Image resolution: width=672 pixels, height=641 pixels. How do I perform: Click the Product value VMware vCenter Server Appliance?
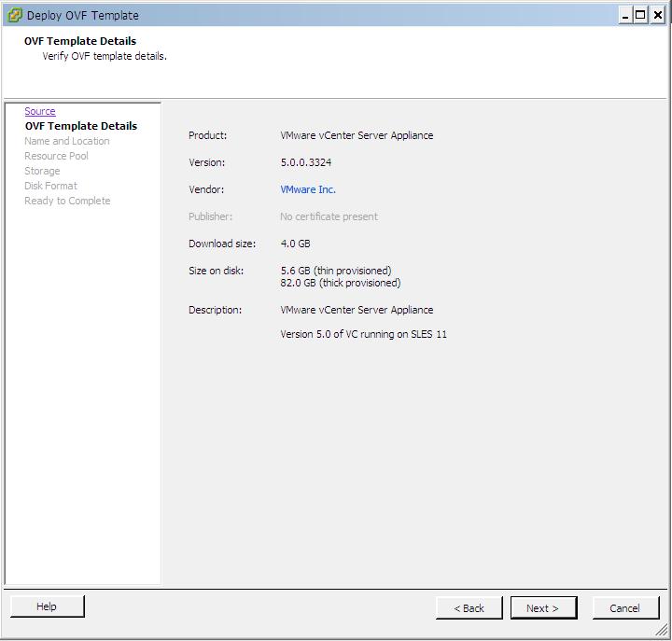coord(357,135)
